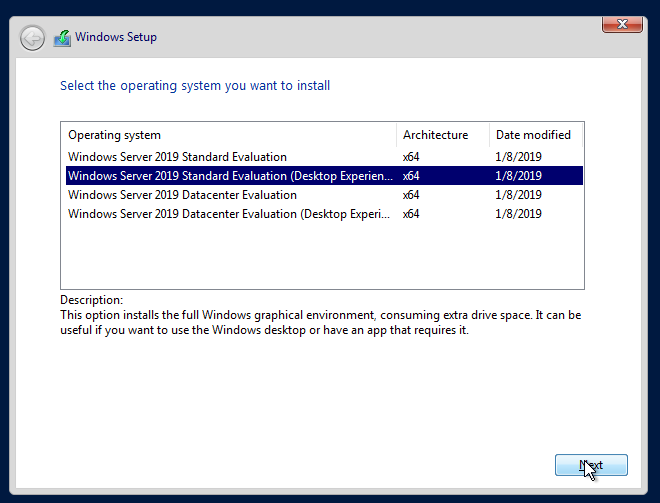Image resolution: width=660 pixels, height=503 pixels.
Task: Click empty area inside operating system list
Action: [x=322, y=256]
